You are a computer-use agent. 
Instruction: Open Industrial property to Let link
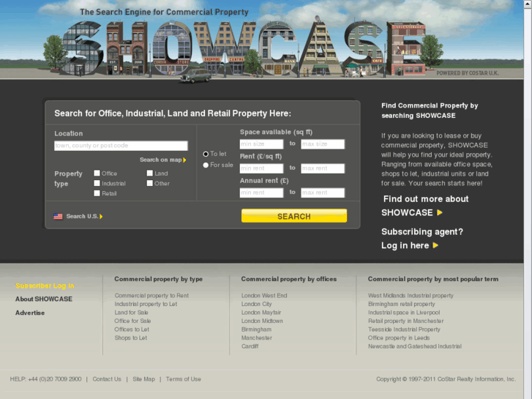click(146, 305)
